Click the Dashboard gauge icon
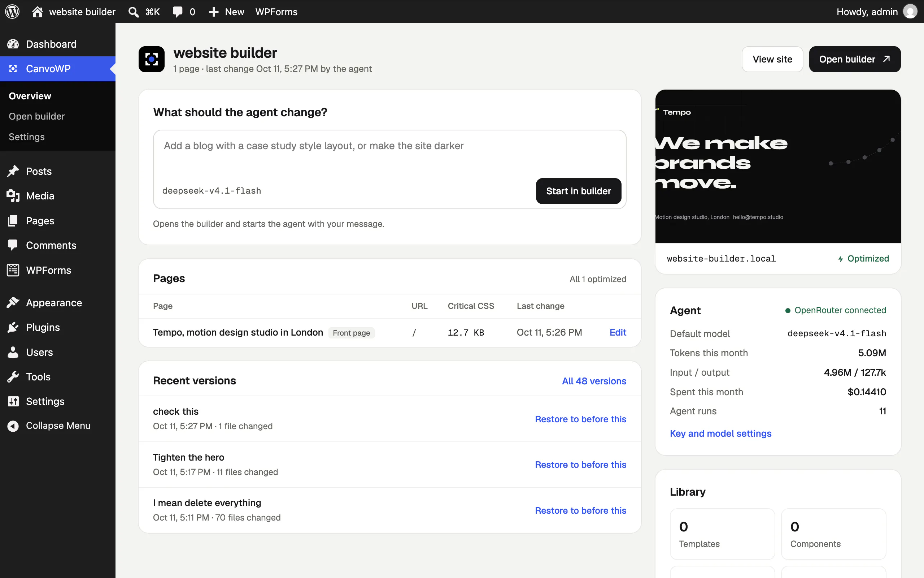This screenshot has width=924, height=578. 13,44
